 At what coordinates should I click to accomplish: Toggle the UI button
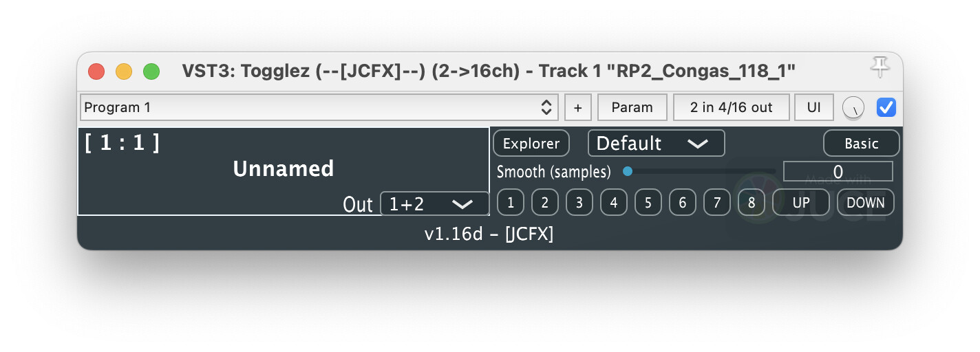tap(814, 107)
